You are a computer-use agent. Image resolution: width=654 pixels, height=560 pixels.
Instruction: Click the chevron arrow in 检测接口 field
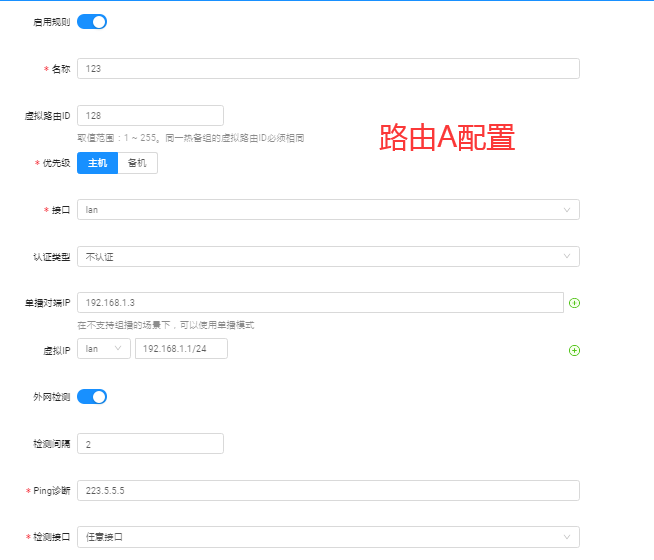point(567,537)
